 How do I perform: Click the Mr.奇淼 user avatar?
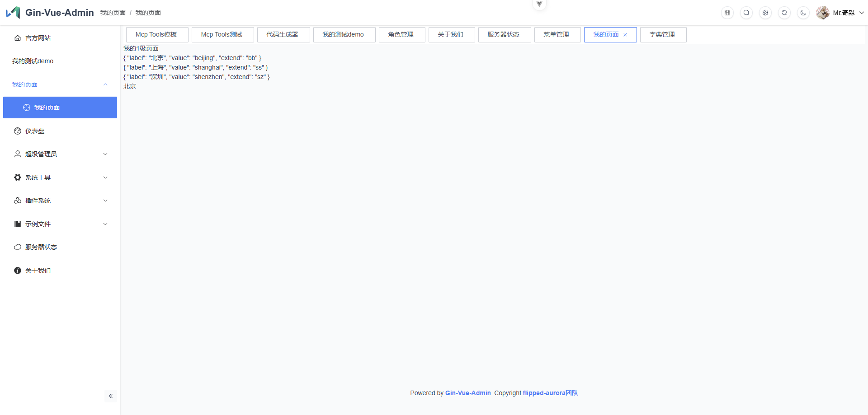(x=823, y=13)
